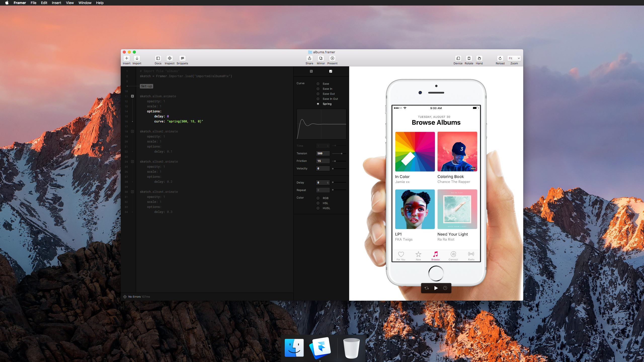This screenshot has width=644, height=362.
Task: Open the View menu
Action: coord(70,3)
